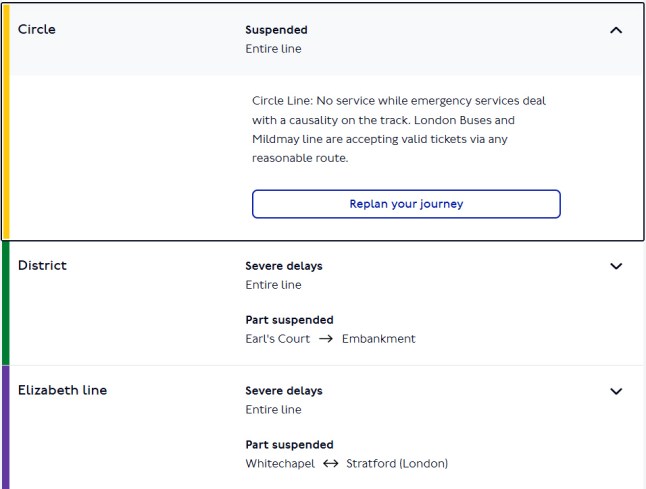Image resolution: width=646 pixels, height=489 pixels.
Task: Click the Replan your journey button
Action: 406,204
